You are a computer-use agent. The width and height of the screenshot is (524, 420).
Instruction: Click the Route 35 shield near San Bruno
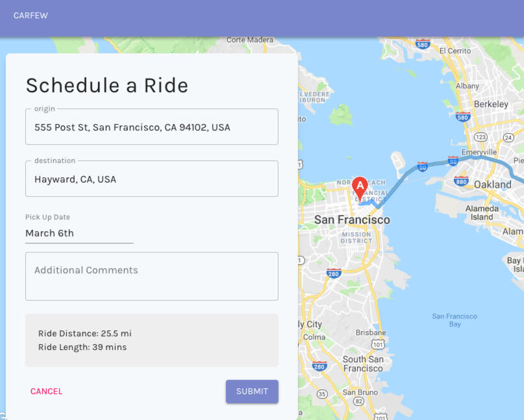point(322,394)
